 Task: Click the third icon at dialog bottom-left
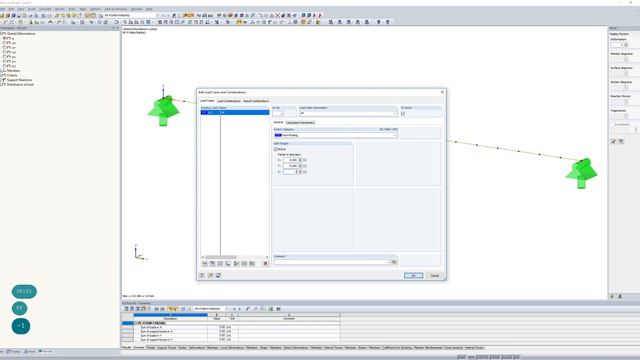(218, 276)
